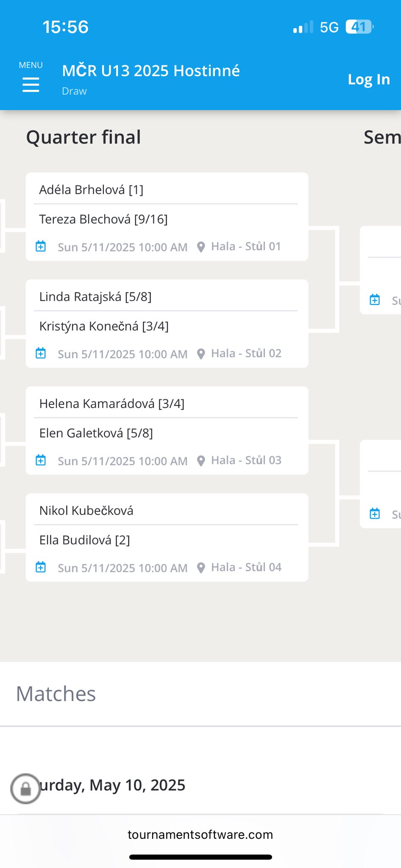Viewport: 401px width, 868px height.
Task: Tap location pin for Hala - Stůl 03
Action: [201, 460]
